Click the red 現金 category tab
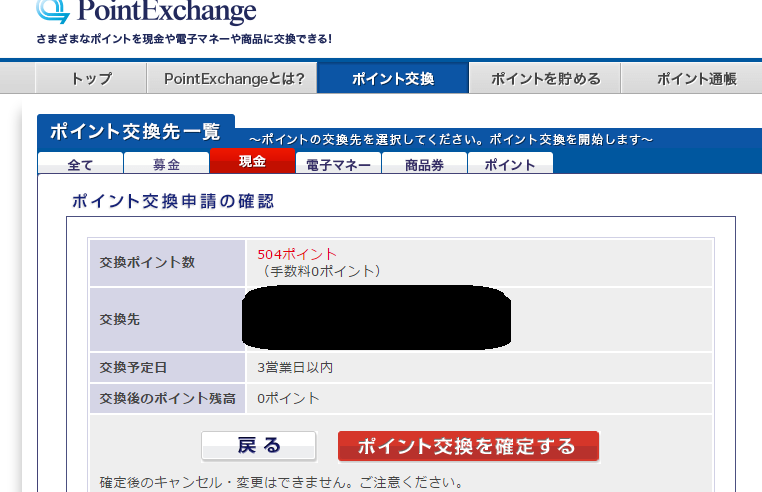Image resolution: width=762 pixels, height=492 pixels. coord(252,162)
